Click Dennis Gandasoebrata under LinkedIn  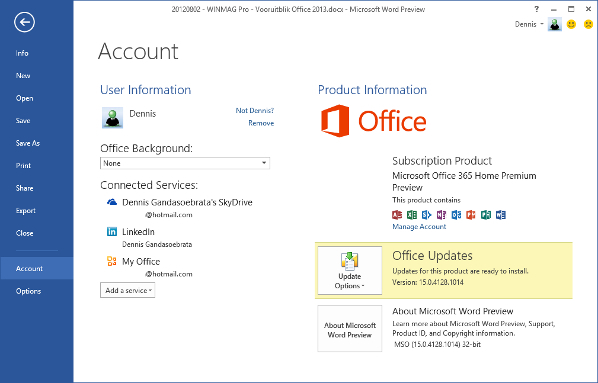coord(157,245)
